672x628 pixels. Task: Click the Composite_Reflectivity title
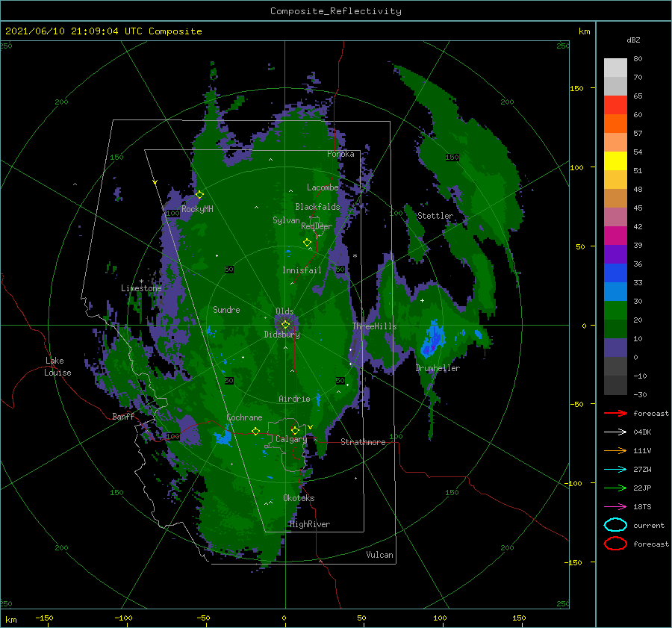click(335, 11)
